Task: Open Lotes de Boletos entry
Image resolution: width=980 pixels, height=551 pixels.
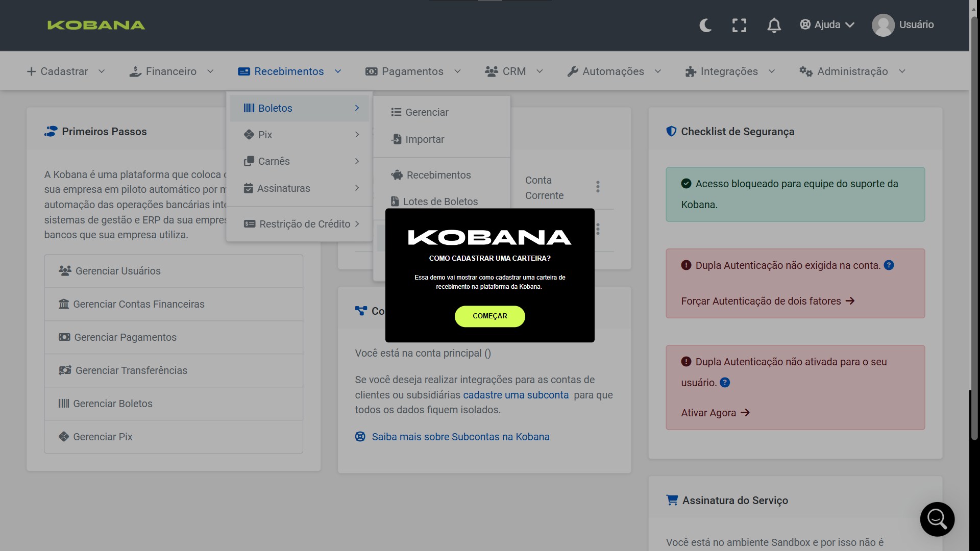Action: click(x=442, y=202)
